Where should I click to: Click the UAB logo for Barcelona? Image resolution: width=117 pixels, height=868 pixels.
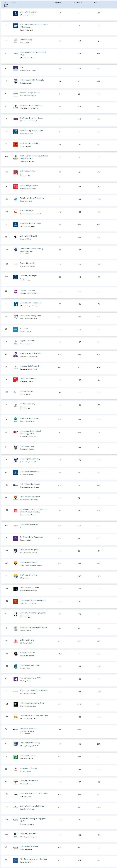pos(15,795)
